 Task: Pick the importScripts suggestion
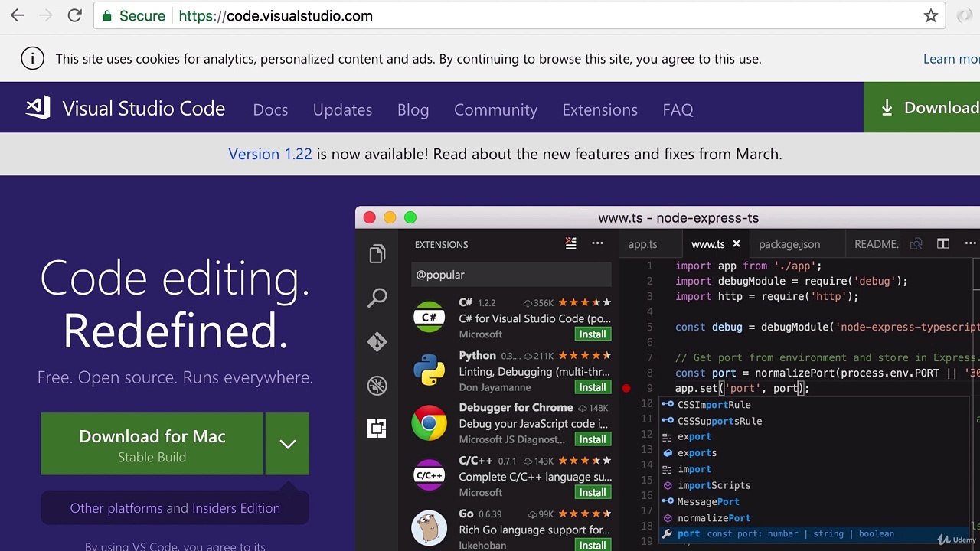click(814, 485)
